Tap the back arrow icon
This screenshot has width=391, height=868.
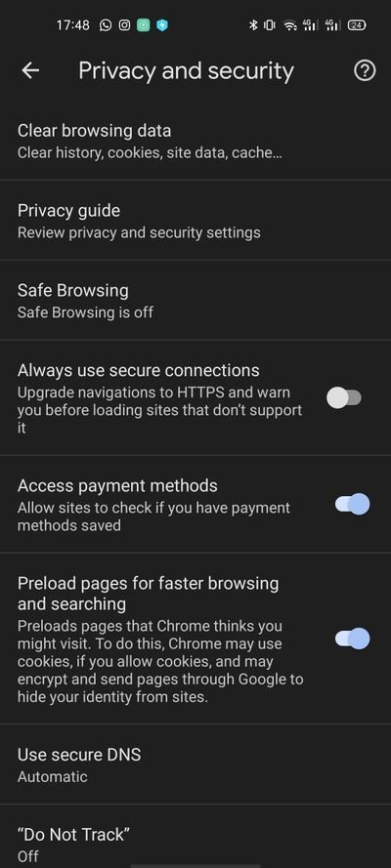[30, 71]
